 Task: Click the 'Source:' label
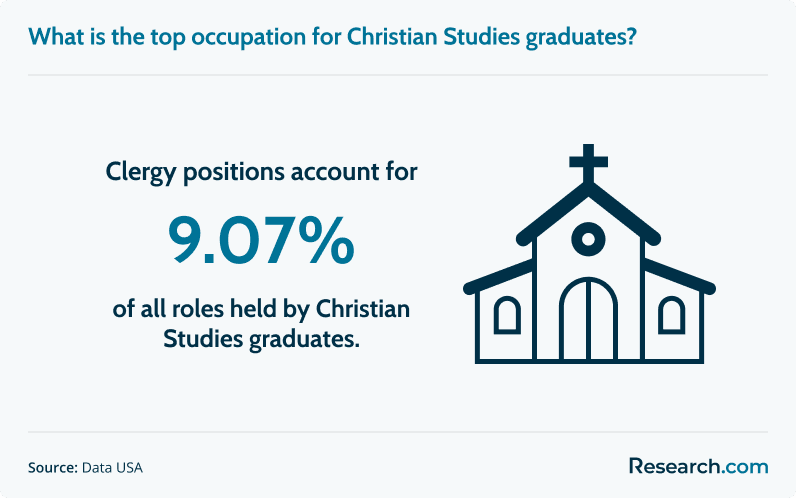point(52,468)
